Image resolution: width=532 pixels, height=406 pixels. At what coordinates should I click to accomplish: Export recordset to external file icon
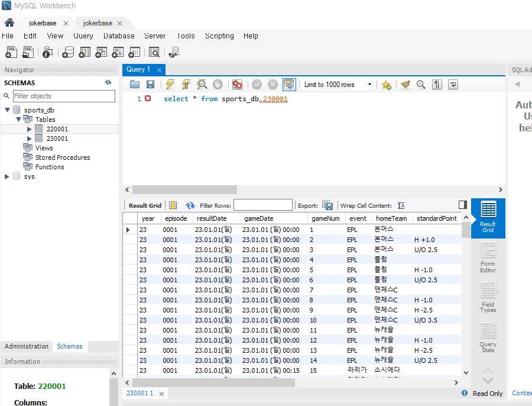[x=327, y=205]
